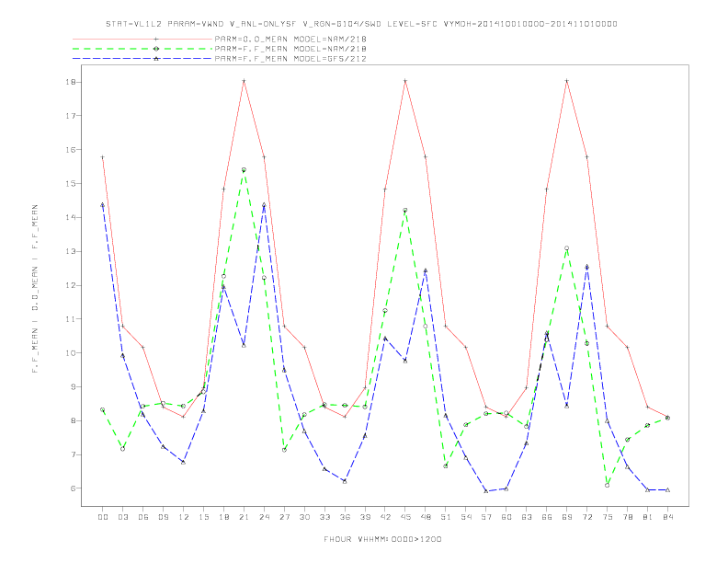Image resolution: width=728 pixels, height=563 pixels.
Task: Click blue triangle data point at hour 48
Action: point(426,270)
